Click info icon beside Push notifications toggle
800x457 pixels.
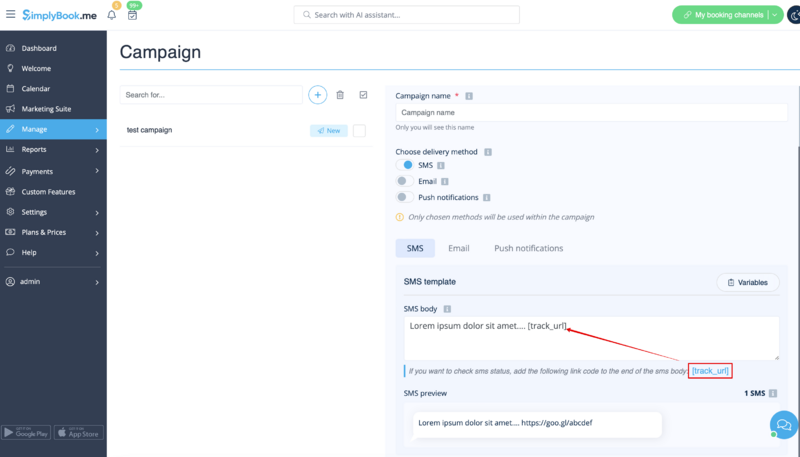click(x=487, y=197)
